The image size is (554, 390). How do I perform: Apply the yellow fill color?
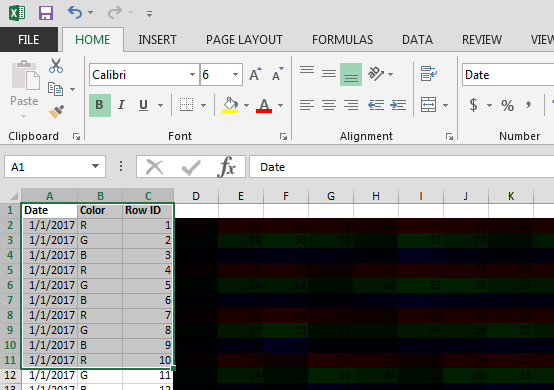click(x=230, y=105)
